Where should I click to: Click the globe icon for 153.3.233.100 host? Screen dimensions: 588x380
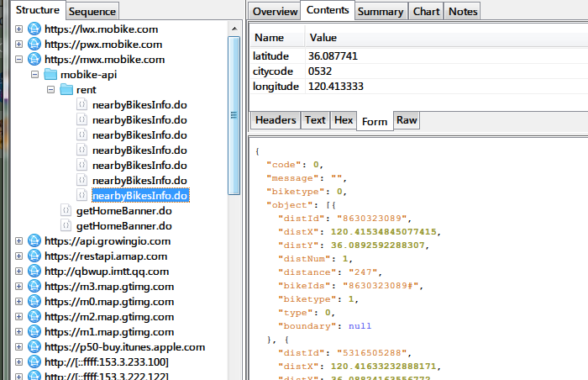pos(34,362)
